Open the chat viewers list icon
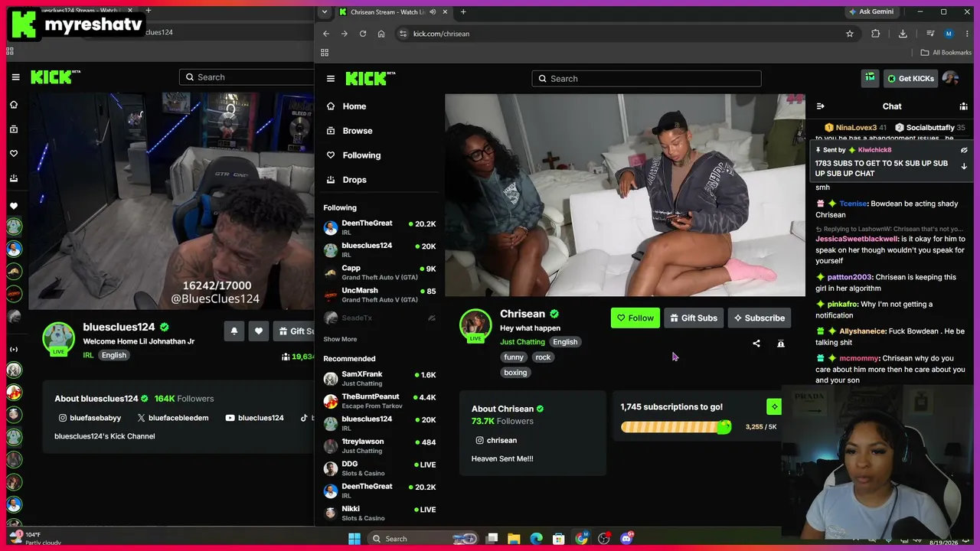 click(963, 106)
